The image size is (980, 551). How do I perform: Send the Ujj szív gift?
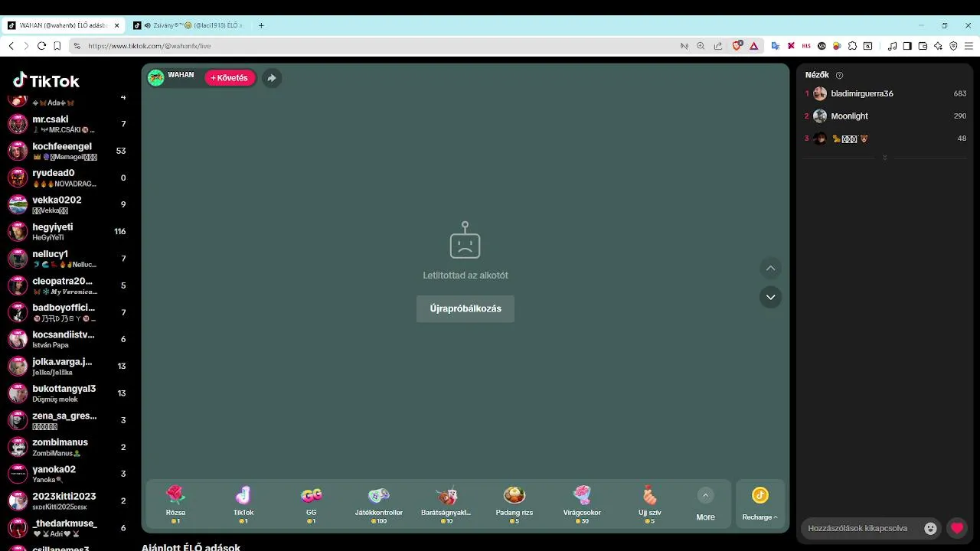[649, 504]
